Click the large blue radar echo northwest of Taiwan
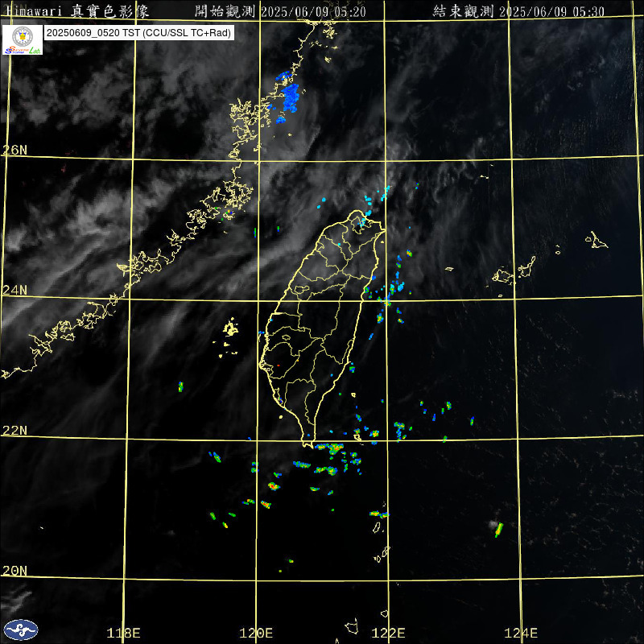Screen dimensions: 644x644 point(291,97)
